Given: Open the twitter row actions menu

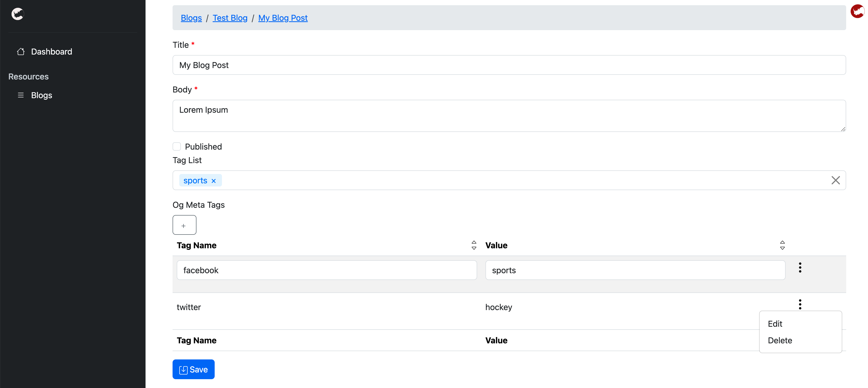Looking at the screenshot, I should (800, 304).
